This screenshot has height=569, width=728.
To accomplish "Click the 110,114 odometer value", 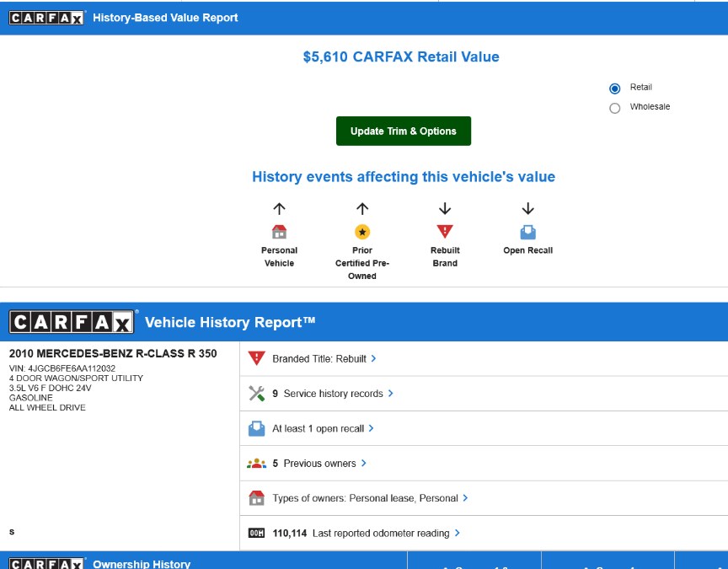I will (290, 533).
